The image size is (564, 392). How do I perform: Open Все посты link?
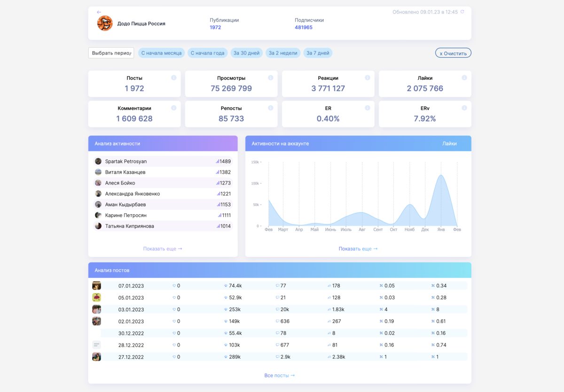280,376
